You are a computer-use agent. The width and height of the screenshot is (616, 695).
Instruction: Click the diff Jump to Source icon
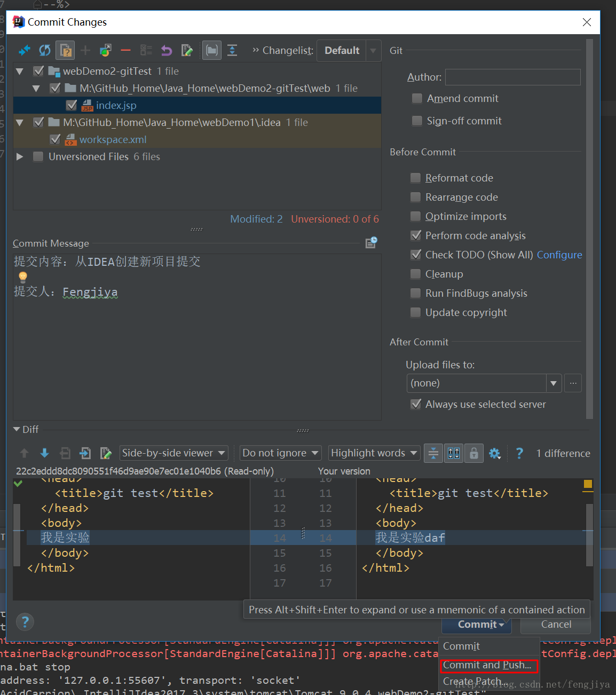[x=106, y=453]
